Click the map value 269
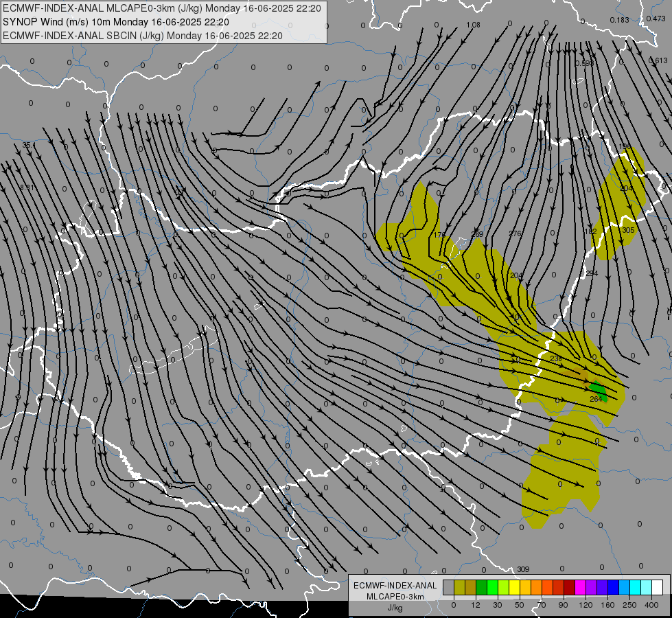The image size is (672, 618). click(477, 234)
